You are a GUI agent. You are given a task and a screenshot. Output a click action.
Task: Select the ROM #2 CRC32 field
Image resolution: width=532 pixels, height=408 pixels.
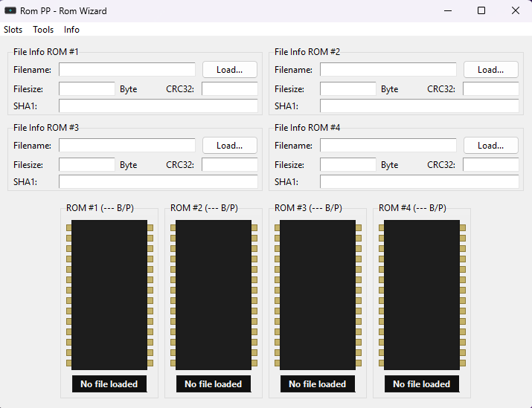[491, 88]
